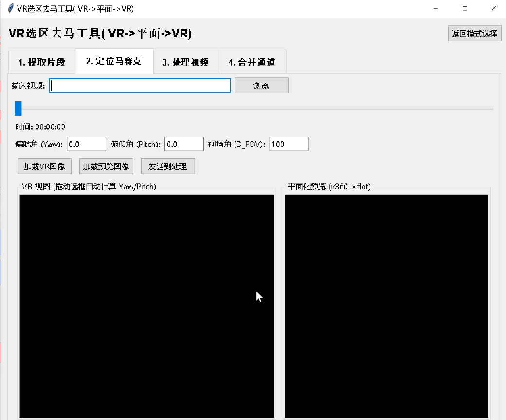This screenshot has width=506, height=420.
Task: Click the 平面化预览 preview canvas
Action: [x=387, y=306]
